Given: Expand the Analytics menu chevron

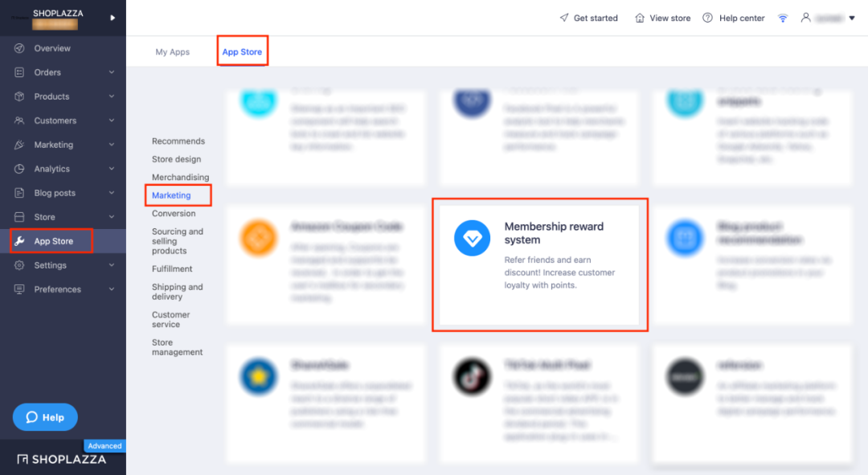Looking at the screenshot, I should coord(111,168).
